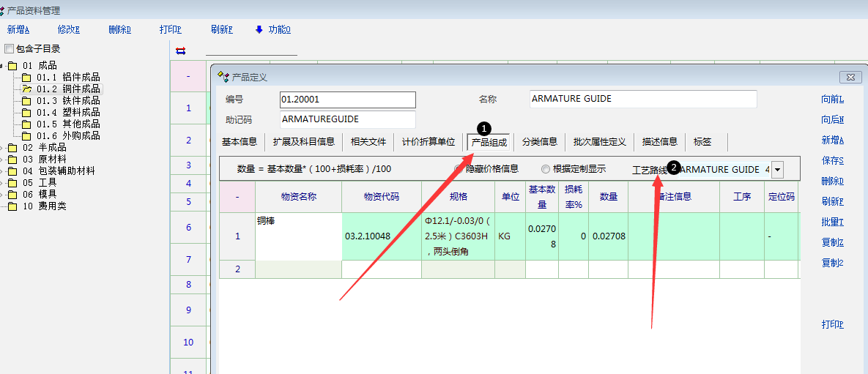Screen dimensions: 868x374
Task: Open the 工艺路线 dropdown arrow
Action: [776, 170]
